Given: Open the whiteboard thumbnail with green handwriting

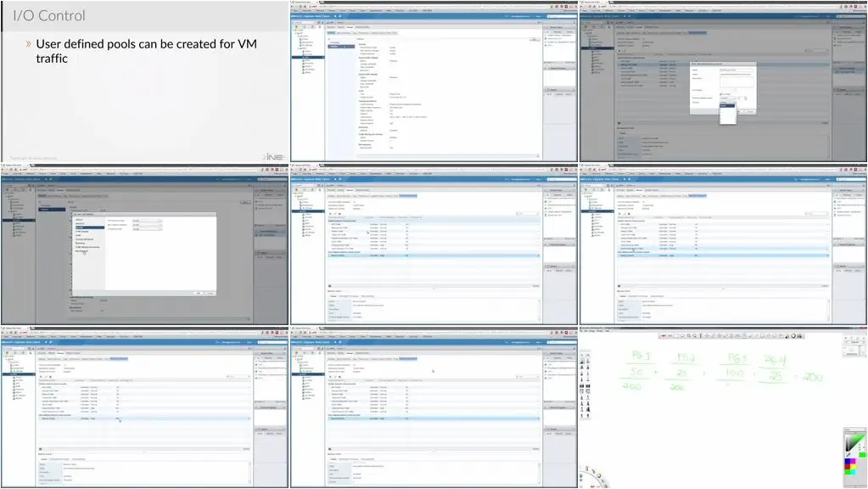Looking at the screenshot, I should [723, 407].
